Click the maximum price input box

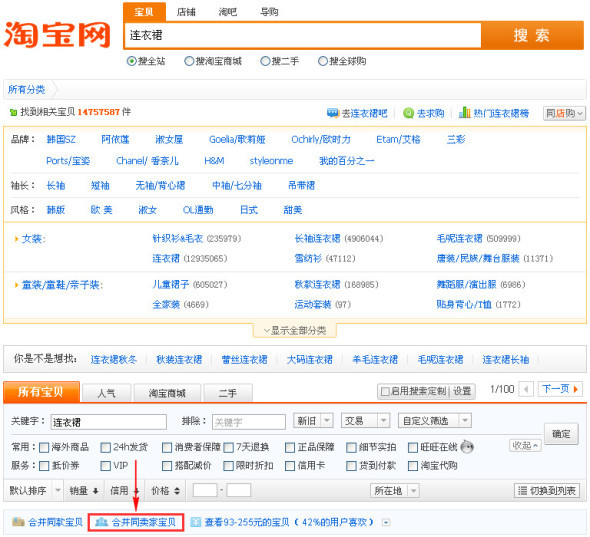239,490
